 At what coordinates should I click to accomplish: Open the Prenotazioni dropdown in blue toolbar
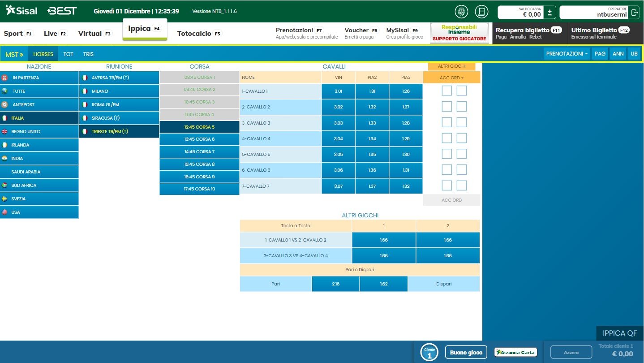coord(567,54)
